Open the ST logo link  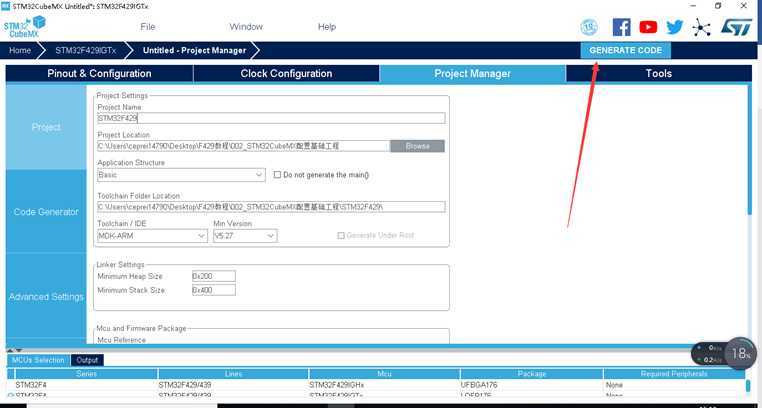736,27
